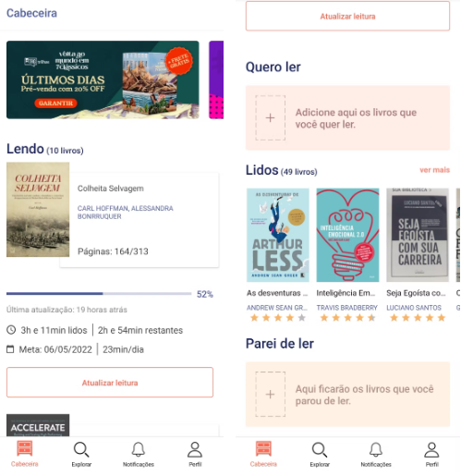
Task: Click author link Carl Hoffman, Alessandra Bonrruquer
Action: pos(125,213)
